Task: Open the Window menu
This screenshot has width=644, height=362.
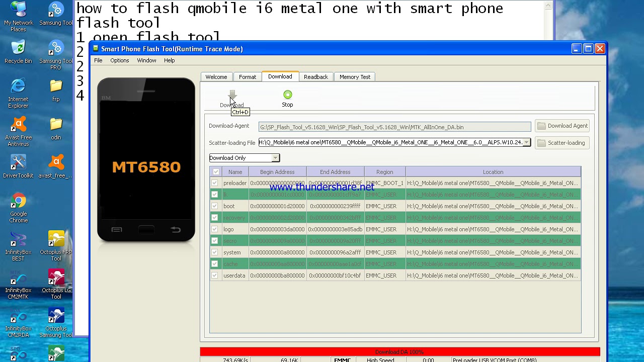Action: [x=146, y=60]
